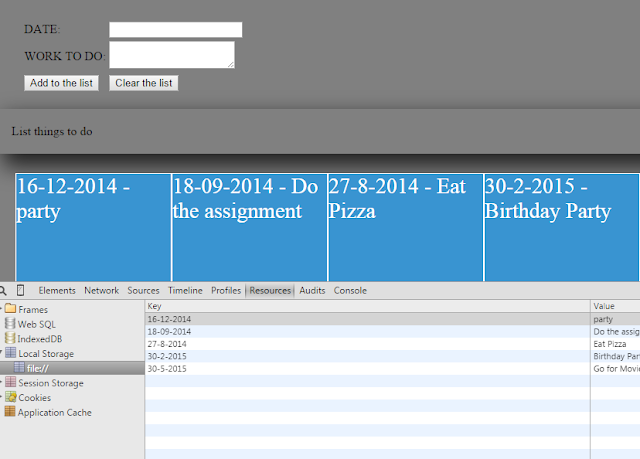640x459 pixels.
Task: Click the Clear the list button
Action: [144, 83]
